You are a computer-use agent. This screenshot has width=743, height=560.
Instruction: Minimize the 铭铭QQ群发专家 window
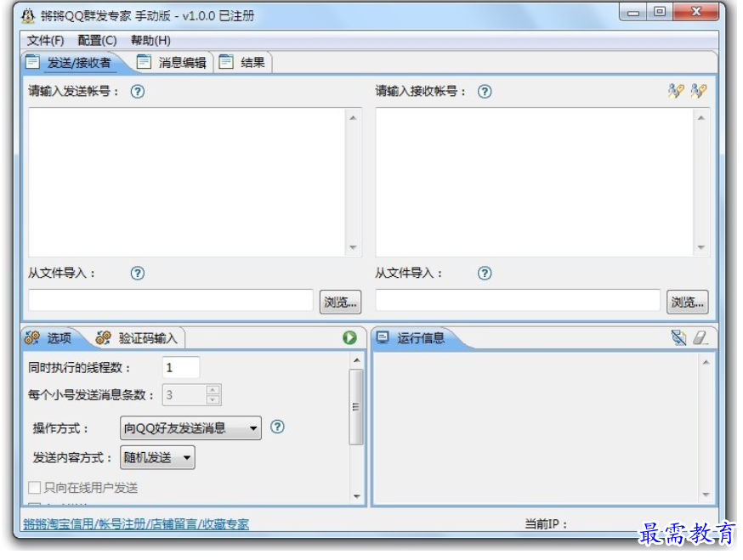tap(633, 13)
